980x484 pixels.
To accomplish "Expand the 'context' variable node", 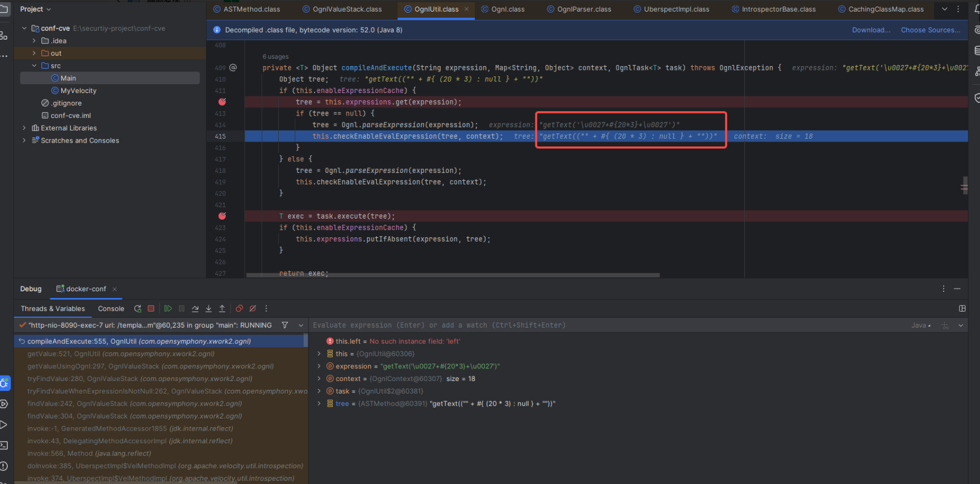I will pyautogui.click(x=319, y=379).
